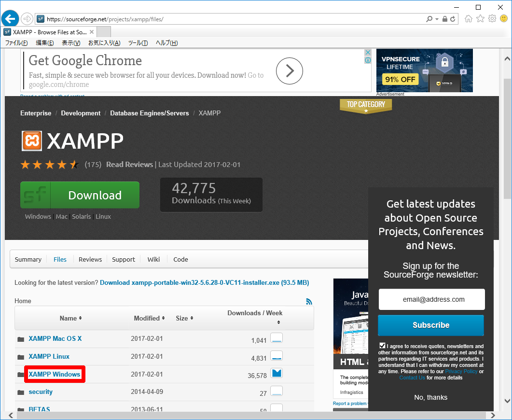Click the stats chart icon for XAMPP Windows
512x420 pixels.
[277, 373]
